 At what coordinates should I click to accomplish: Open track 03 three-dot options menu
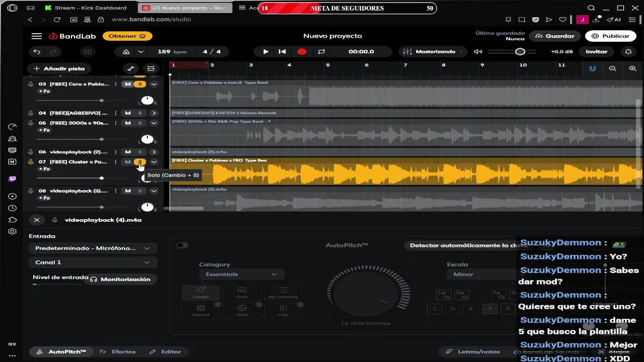coord(116,84)
